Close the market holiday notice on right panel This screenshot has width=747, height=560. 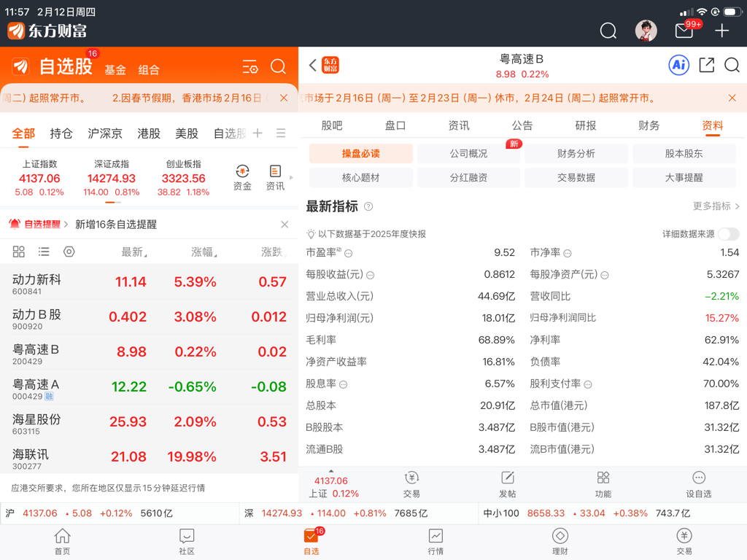732,98
